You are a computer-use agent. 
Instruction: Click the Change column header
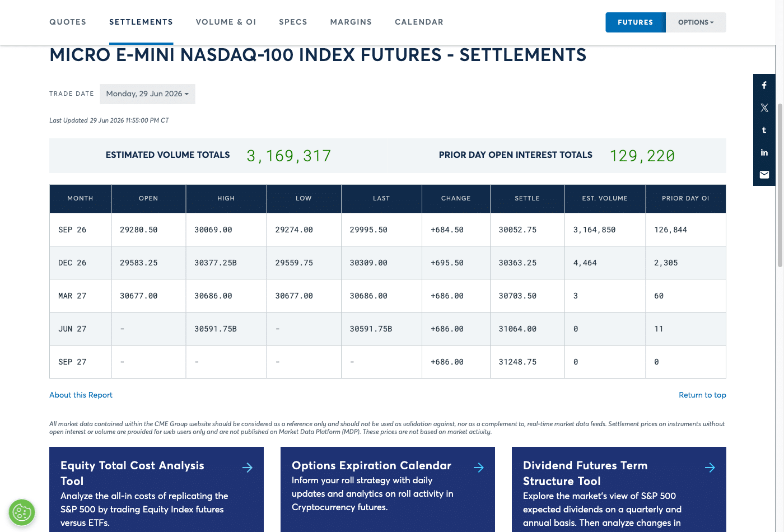point(456,198)
